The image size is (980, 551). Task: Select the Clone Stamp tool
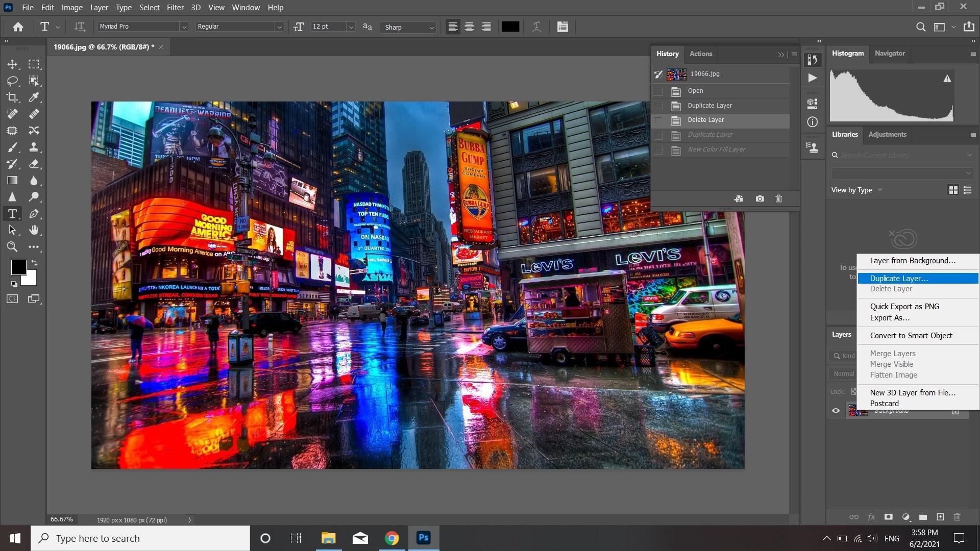pos(34,147)
